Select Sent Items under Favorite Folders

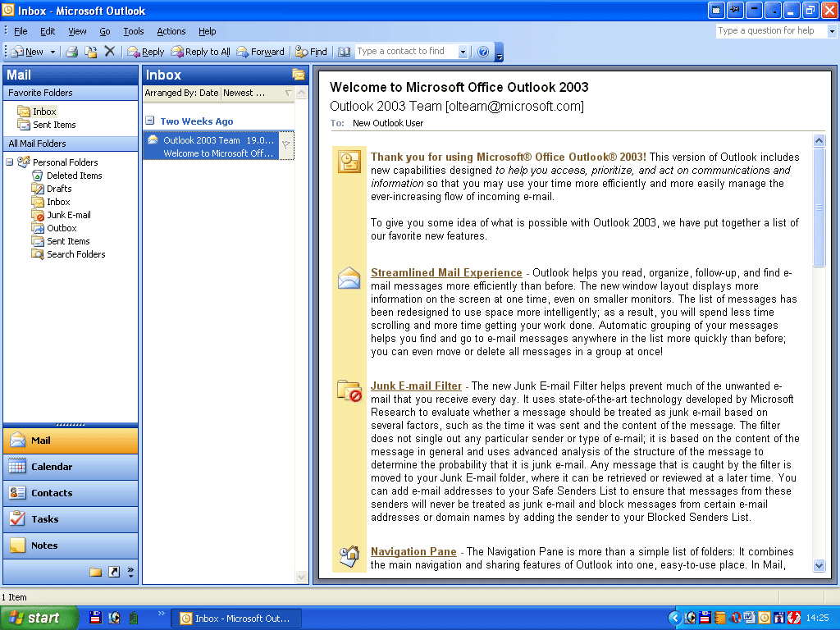point(47,125)
